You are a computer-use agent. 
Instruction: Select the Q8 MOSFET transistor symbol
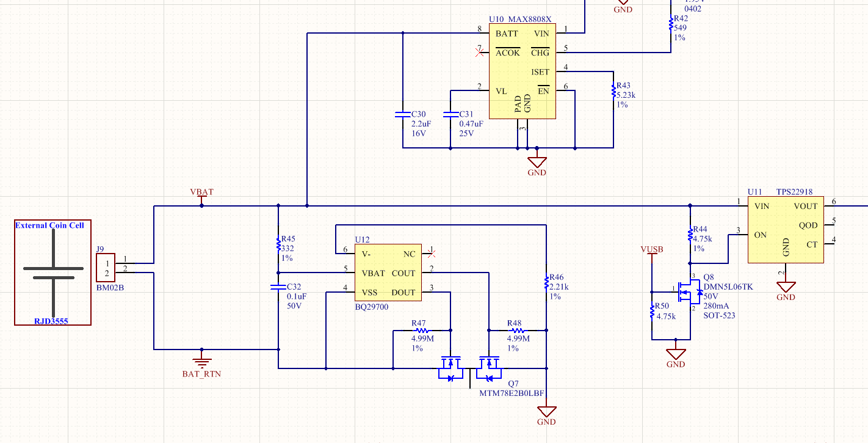(x=689, y=293)
